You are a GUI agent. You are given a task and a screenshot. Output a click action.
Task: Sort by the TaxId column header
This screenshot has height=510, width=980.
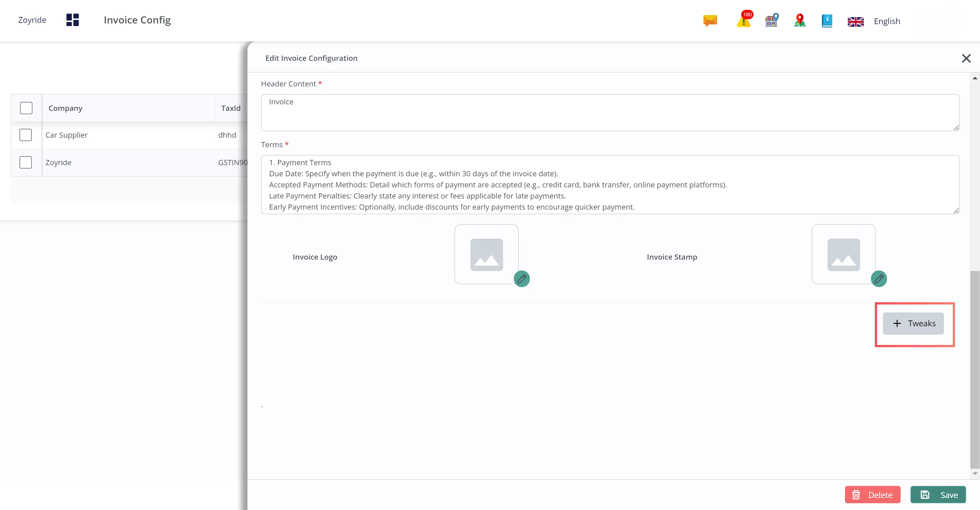[x=230, y=108]
